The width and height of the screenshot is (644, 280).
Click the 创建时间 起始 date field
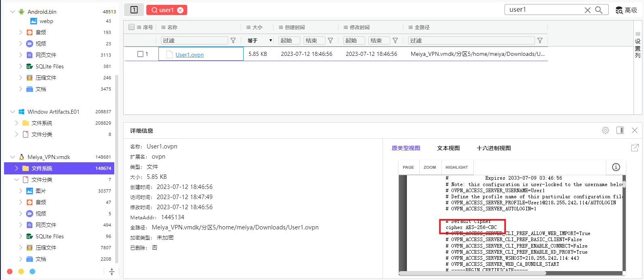[289, 40]
